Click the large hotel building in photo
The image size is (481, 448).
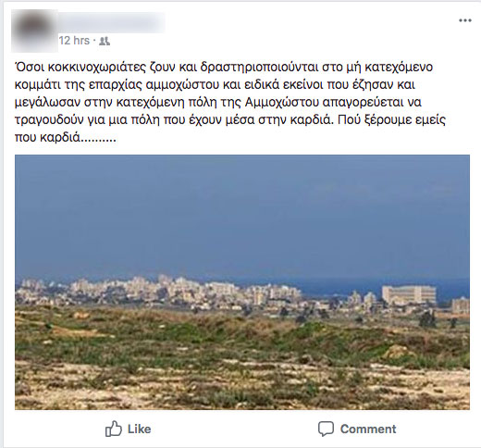tap(409, 294)
